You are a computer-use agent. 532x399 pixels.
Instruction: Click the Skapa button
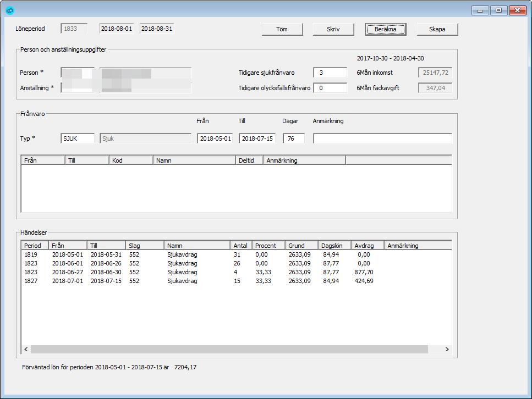(x=437, y=29)
